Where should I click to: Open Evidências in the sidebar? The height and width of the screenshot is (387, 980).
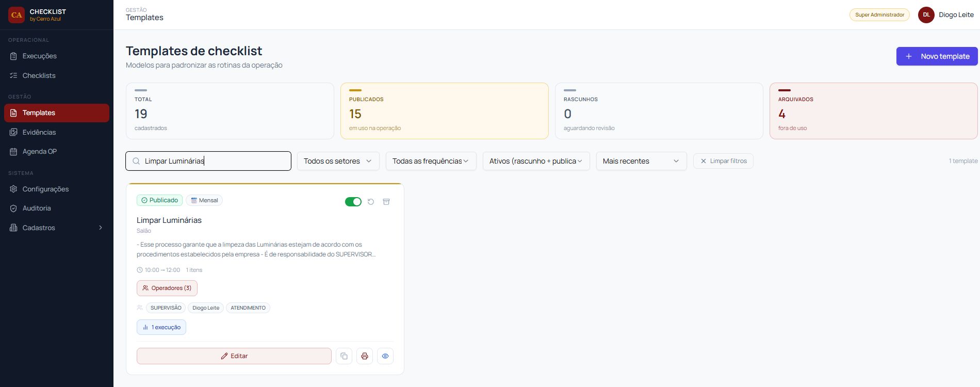[x=57, y=132]
